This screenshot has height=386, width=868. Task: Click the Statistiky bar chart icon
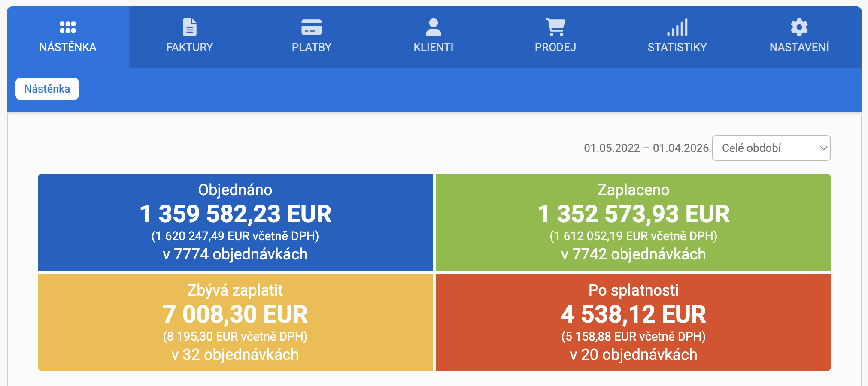677,27
